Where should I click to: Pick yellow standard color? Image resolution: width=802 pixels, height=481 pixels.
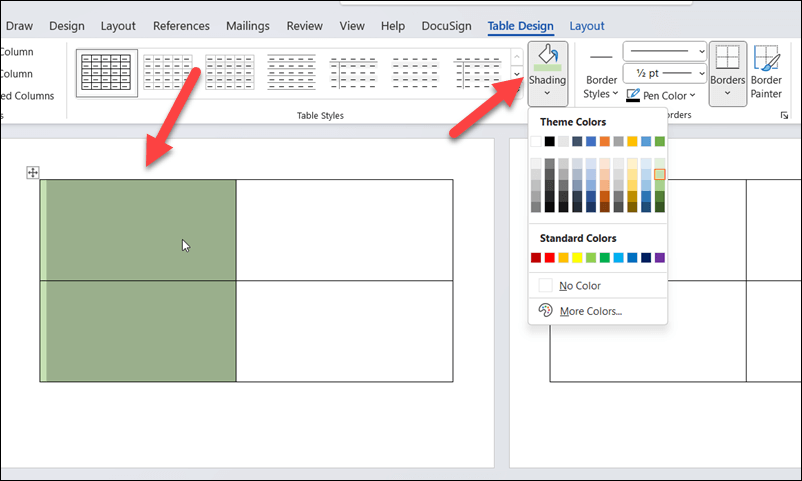click(577, 257)
